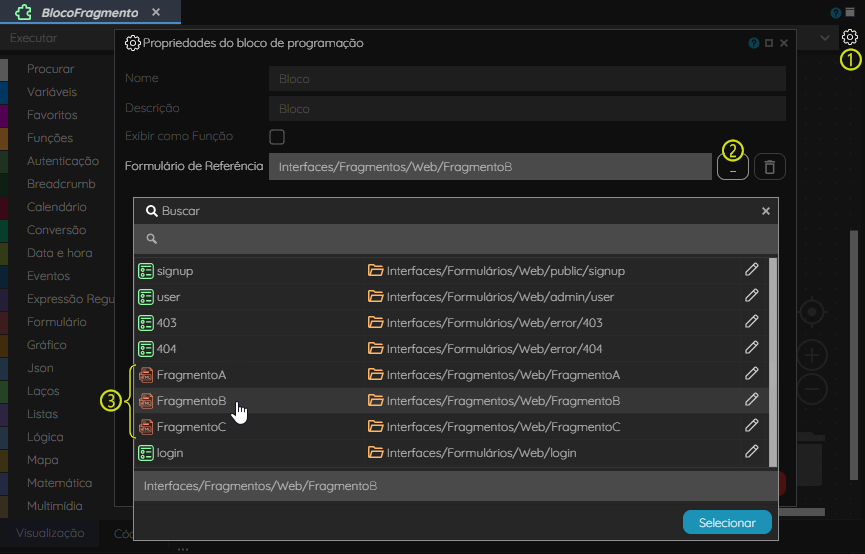The image size is (865, 554).
Task: Click the signup form icon
Action: click(146, 271)
